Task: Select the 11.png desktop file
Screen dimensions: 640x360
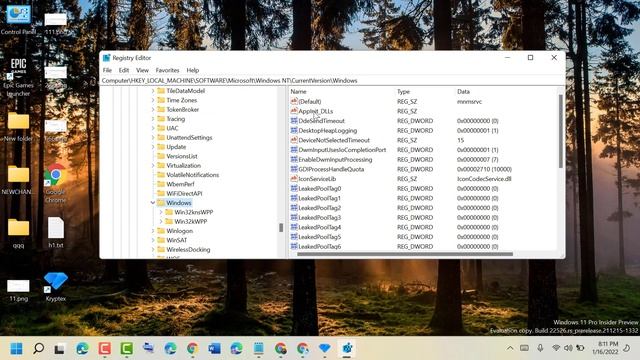Action: (x=18, y=291)
